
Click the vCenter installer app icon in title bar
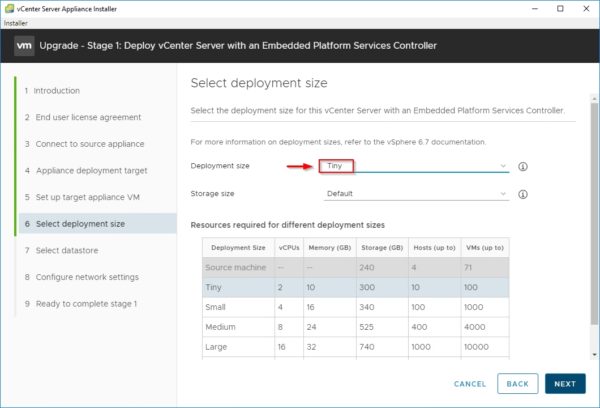[x=9, y=8]
